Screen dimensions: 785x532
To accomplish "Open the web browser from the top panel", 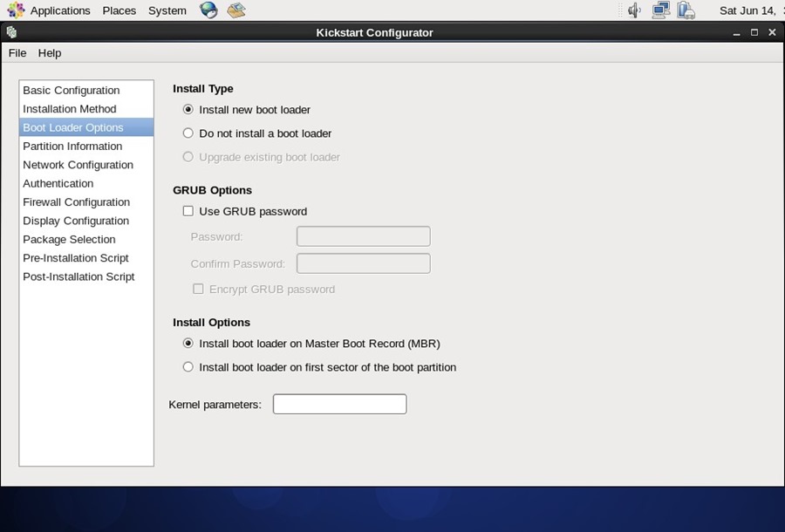I will (207, 10).
